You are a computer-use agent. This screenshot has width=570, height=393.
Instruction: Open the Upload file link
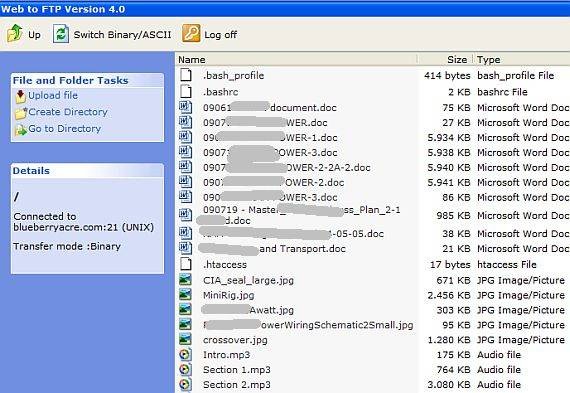click(53, 95)
